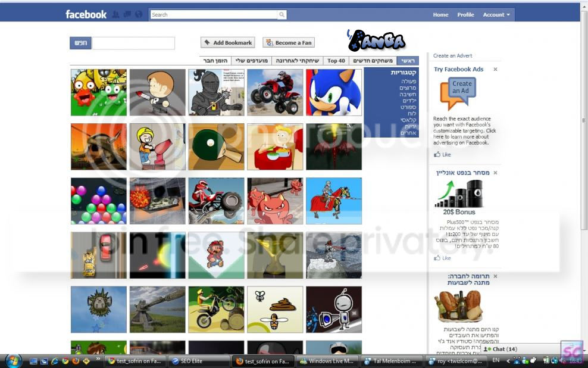Viewport: 588px width, 368px height.
Task: Like the Try Facebook Ads advert
Action: click(x=443, y=155)
